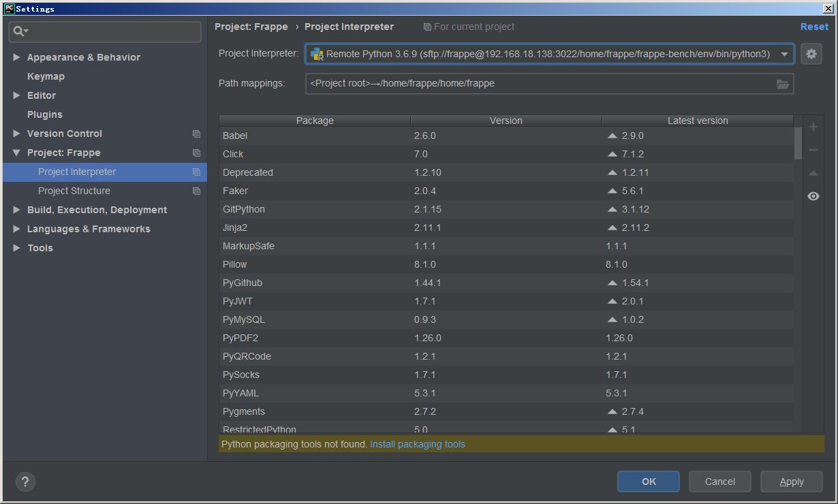Click version 1.44.1 of PyGithub

click(427, 283)
